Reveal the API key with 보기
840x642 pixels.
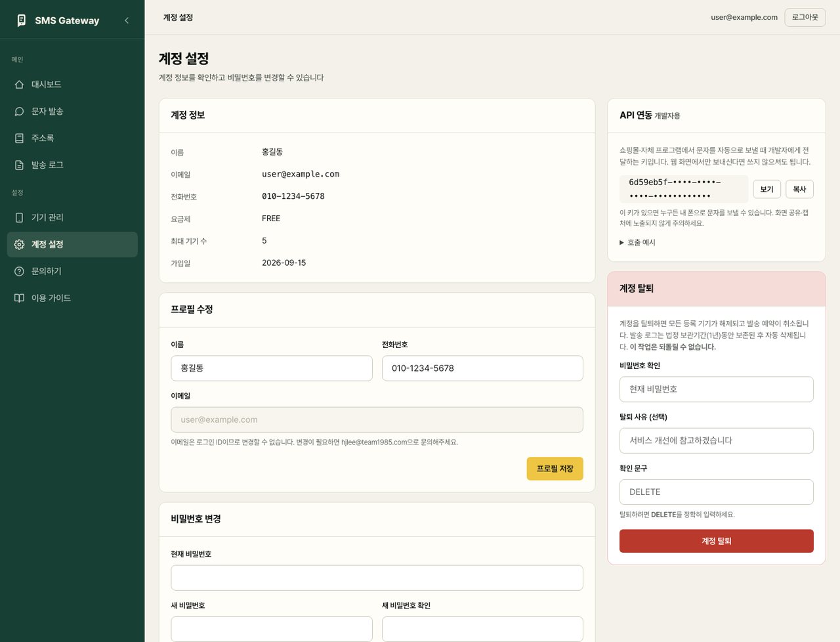[x=766, y=189]
